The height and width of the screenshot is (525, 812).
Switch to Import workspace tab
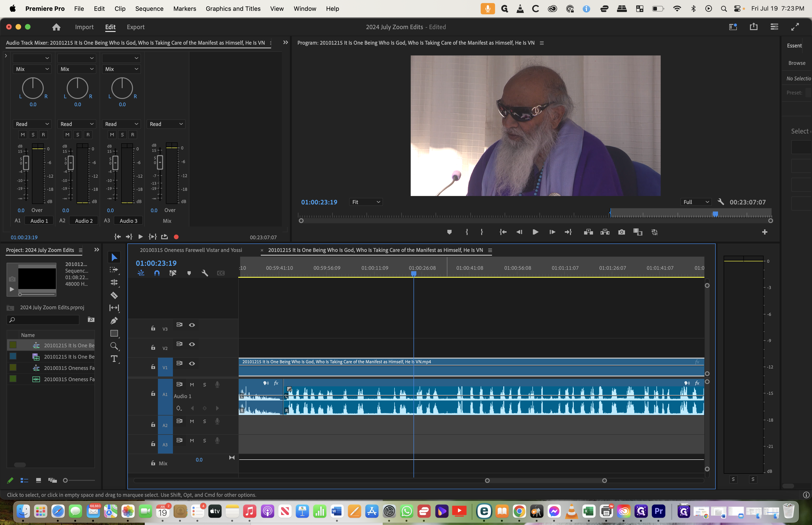pos(84,27)
